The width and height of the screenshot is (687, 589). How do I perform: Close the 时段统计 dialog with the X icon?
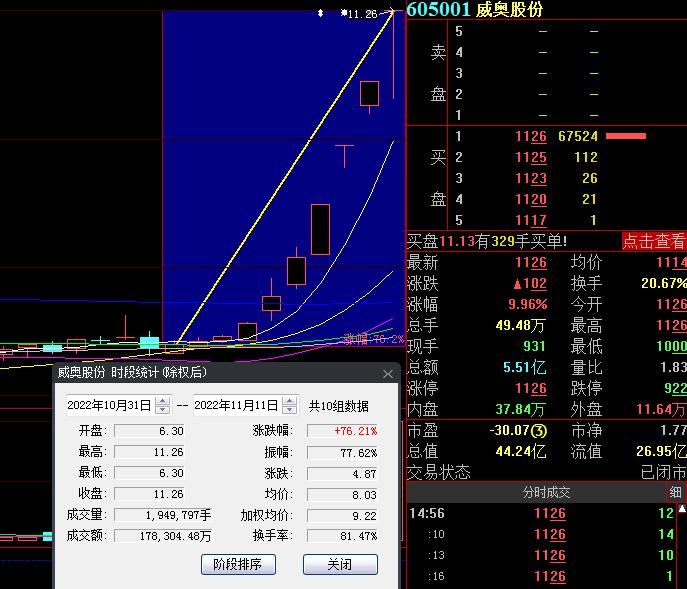point(389,374)
